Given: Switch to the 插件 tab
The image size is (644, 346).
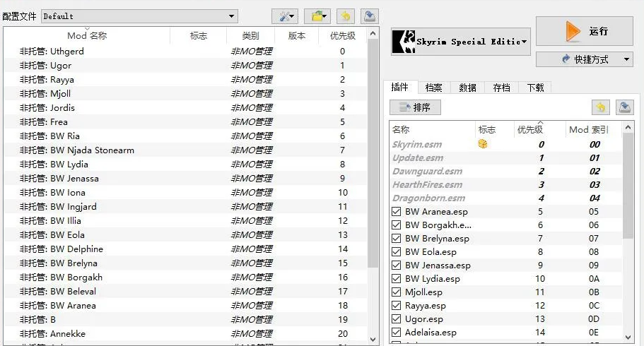Looking at the screenshot, I should (x=400, y=87).
